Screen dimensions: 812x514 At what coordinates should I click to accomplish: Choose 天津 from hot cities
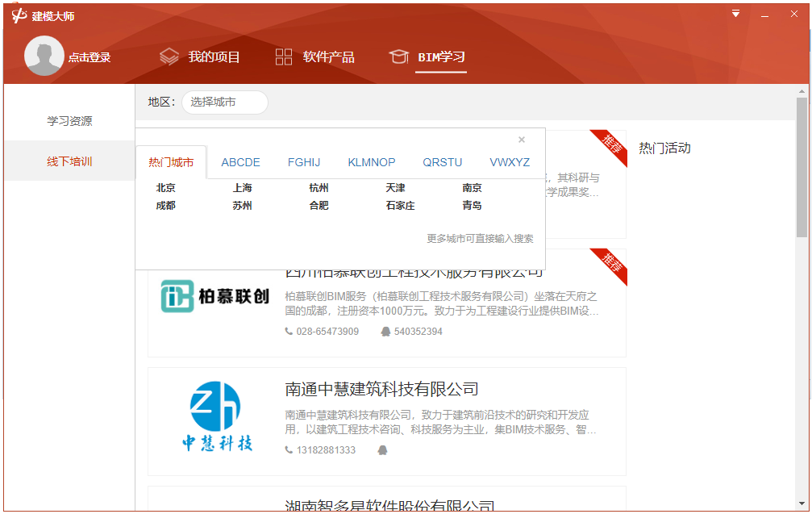pyautogui.click(x=396, y=187)
